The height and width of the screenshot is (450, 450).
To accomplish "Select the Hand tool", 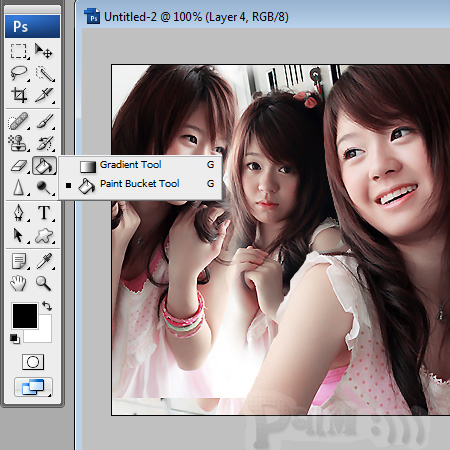I will coord(19,283).
